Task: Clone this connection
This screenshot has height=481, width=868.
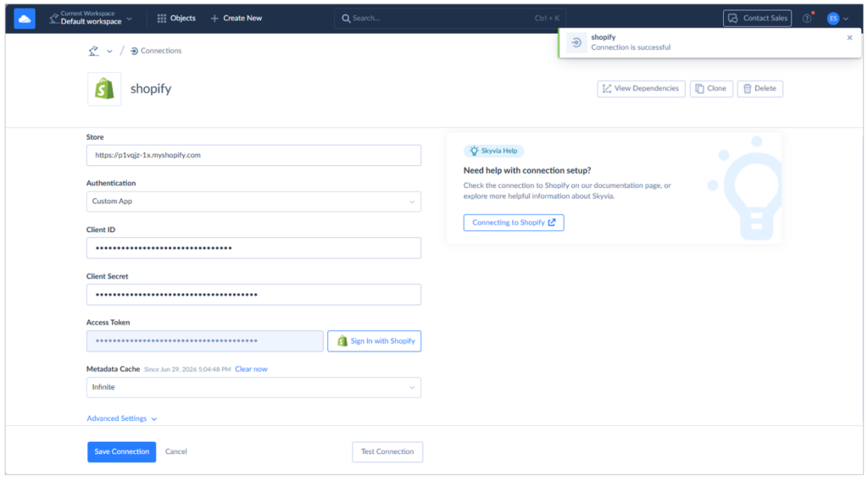Action: [711, 88]
